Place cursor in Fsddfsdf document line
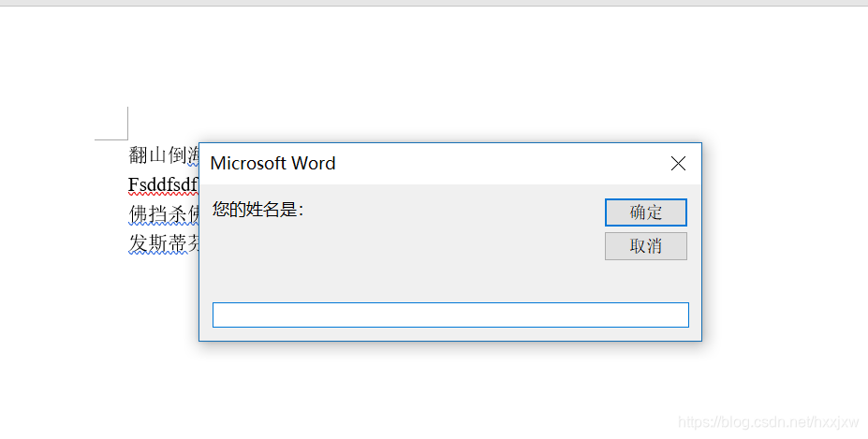The height and width of the screenshot is (439, 868). pos(163,184)
